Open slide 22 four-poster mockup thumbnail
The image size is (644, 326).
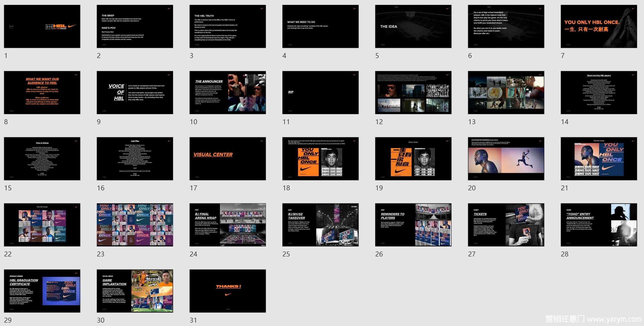42,225
